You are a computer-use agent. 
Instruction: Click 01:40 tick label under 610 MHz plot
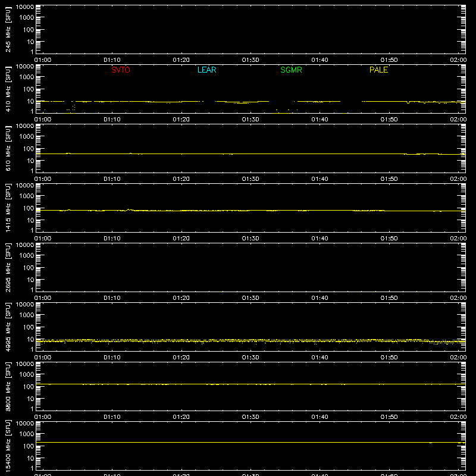point(320,179)
